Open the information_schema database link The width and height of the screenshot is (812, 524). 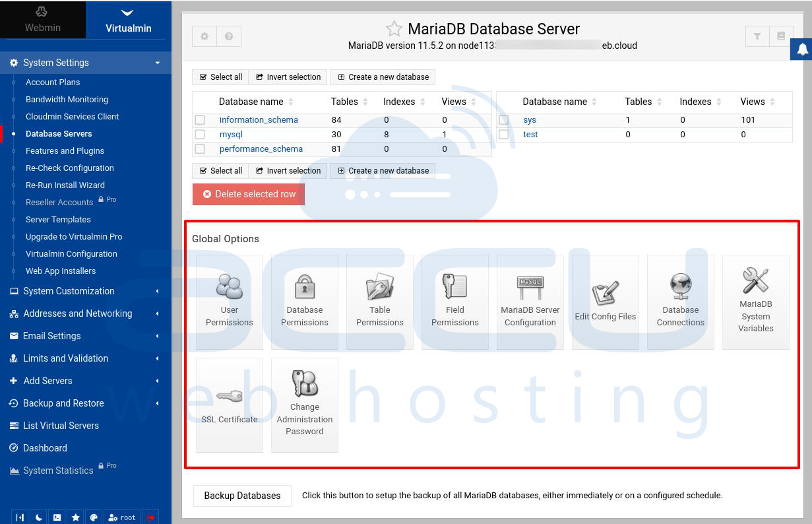259,120
